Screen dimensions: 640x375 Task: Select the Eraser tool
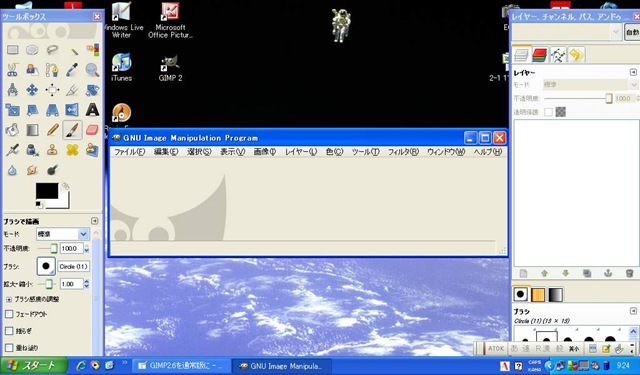(x=92, y=130)
